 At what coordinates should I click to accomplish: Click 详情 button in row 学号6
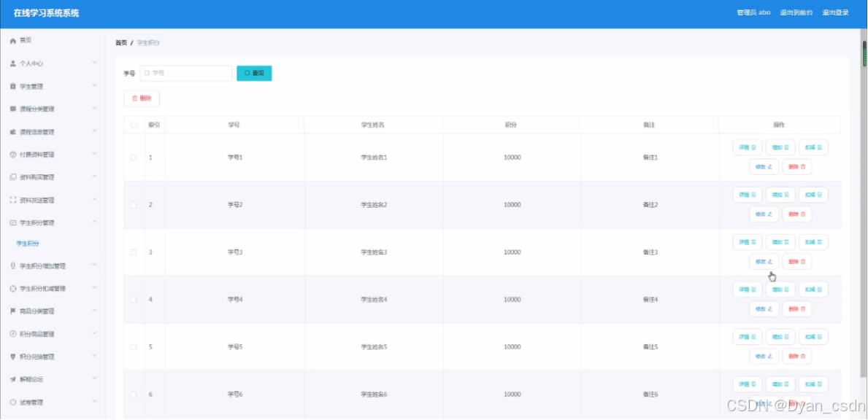coord(748,384)
